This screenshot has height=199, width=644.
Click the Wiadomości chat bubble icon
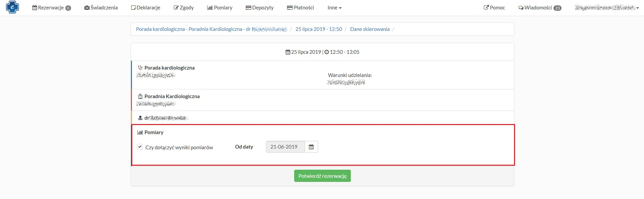coord(521,8)
